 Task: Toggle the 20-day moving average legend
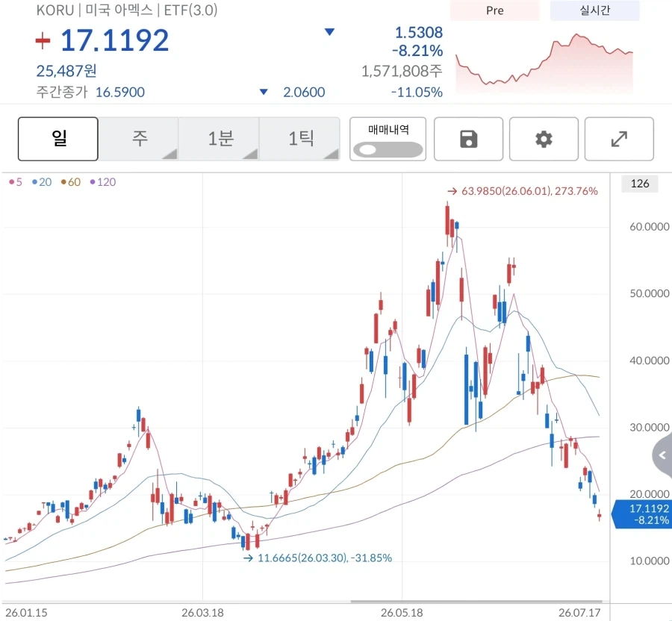pos(42,182)
